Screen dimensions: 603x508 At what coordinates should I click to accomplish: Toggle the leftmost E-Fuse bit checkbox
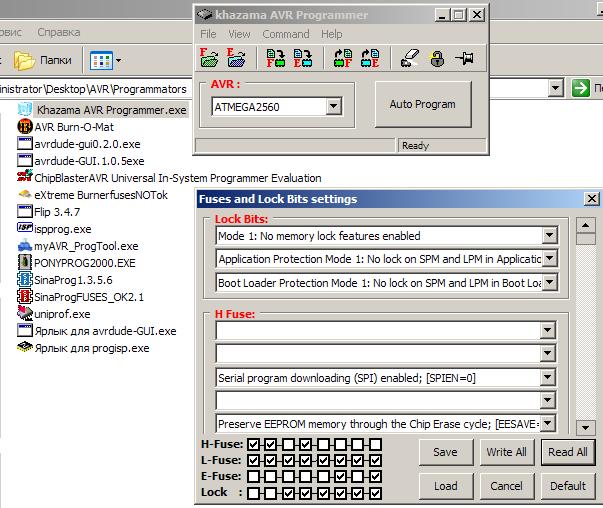point(253,476)
